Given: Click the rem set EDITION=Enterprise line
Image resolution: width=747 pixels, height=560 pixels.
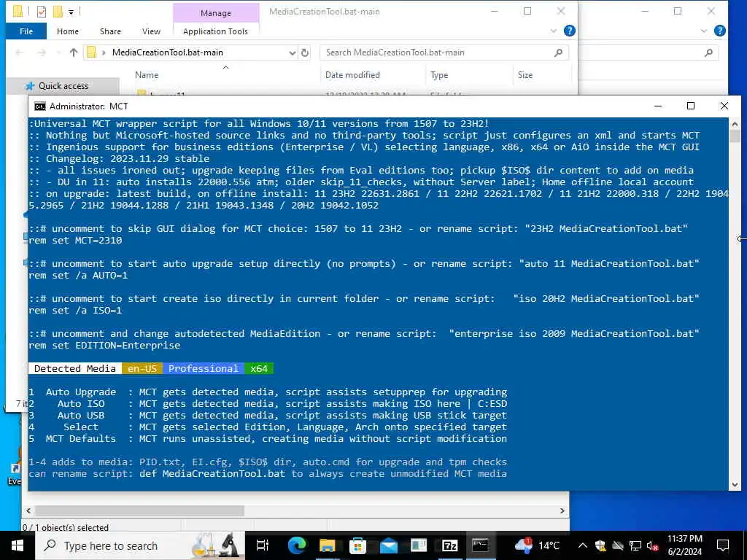Looking at the screenshot, I should (104, 345).
